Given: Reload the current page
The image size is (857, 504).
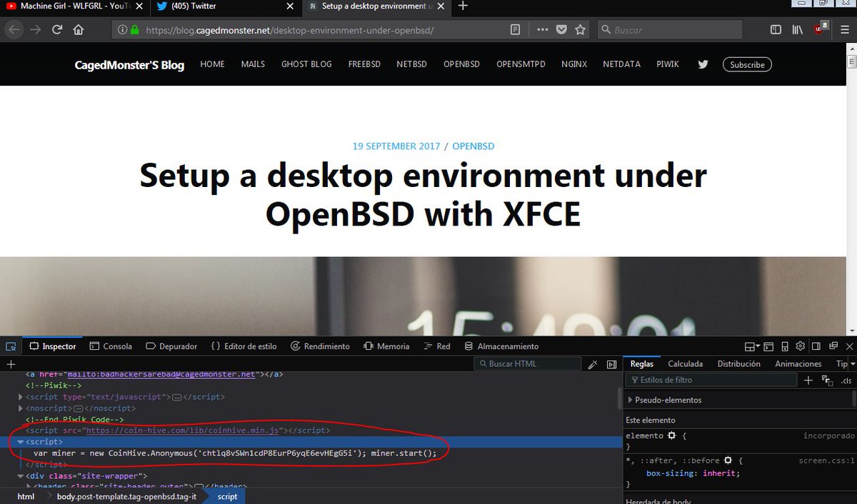Looking at the screenshot, I should coord(56,30).
